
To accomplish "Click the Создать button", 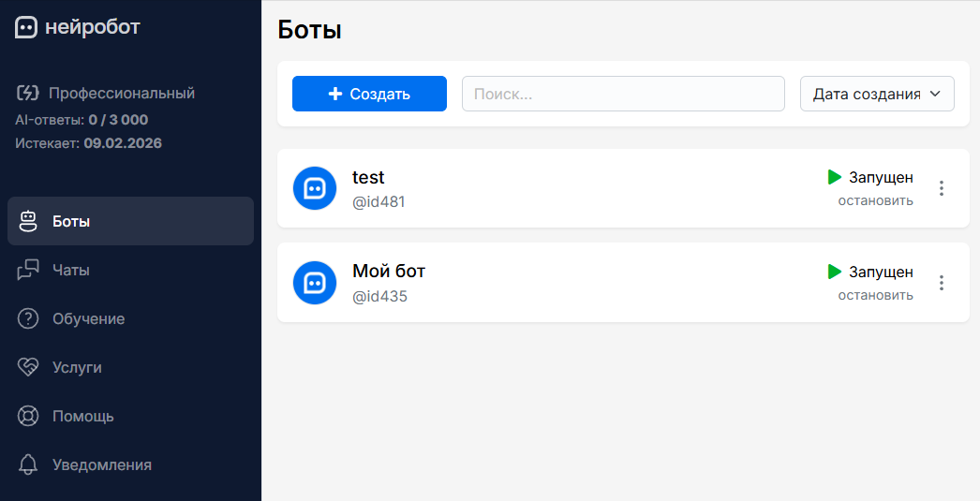I will coord(369,94).
